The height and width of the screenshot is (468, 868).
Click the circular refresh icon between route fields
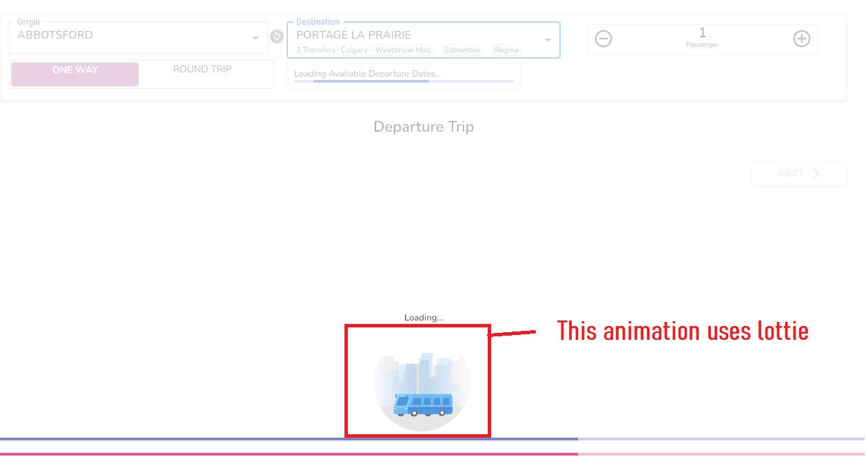(x=276, y=36)
